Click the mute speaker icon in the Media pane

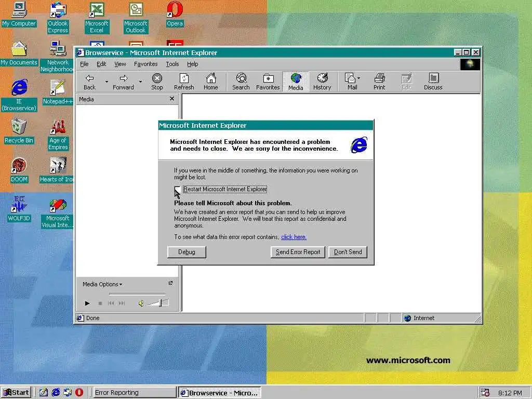[141, 303]
